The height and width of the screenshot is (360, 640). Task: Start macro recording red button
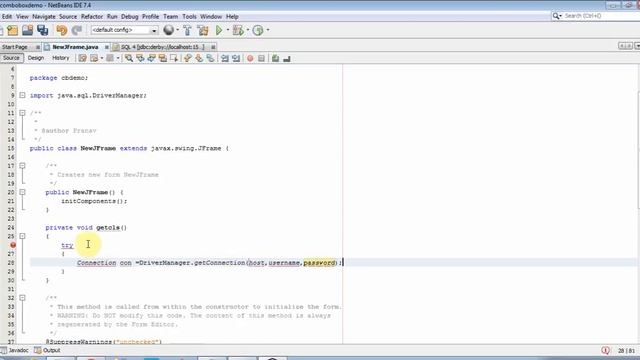pyautogui.click(x=250, y=59)
